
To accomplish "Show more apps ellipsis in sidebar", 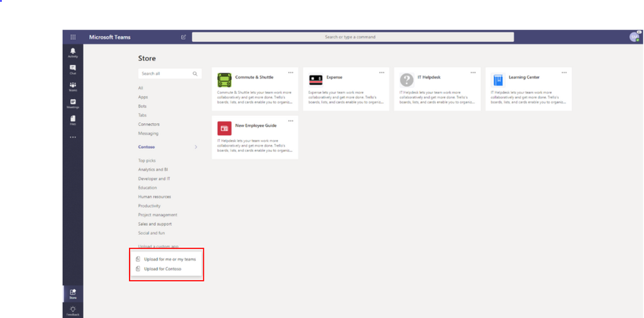I will click(x=73, y=138).
